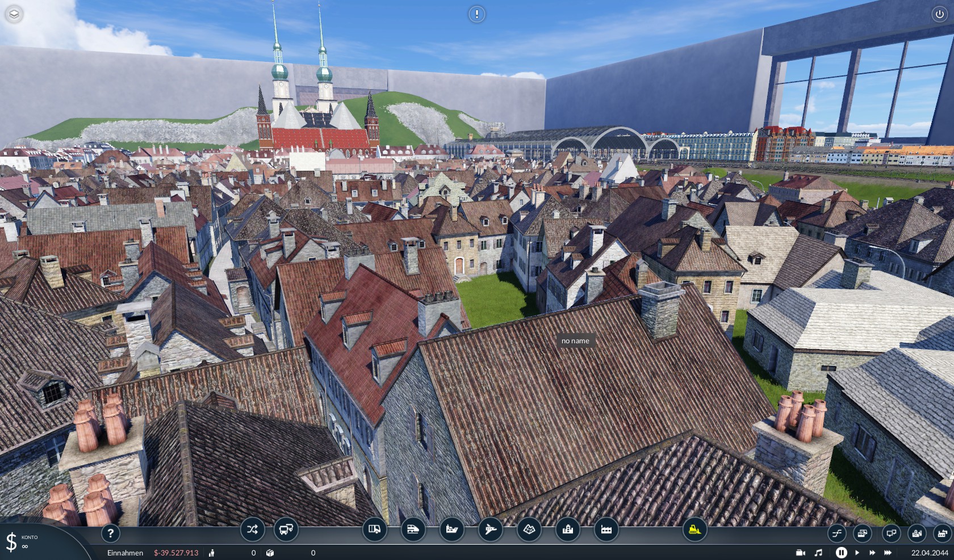This screenshot has width=954, height=560.
Task: Open the town buildings overview icon
Action: pyautogui.click(x=917, y=533)
